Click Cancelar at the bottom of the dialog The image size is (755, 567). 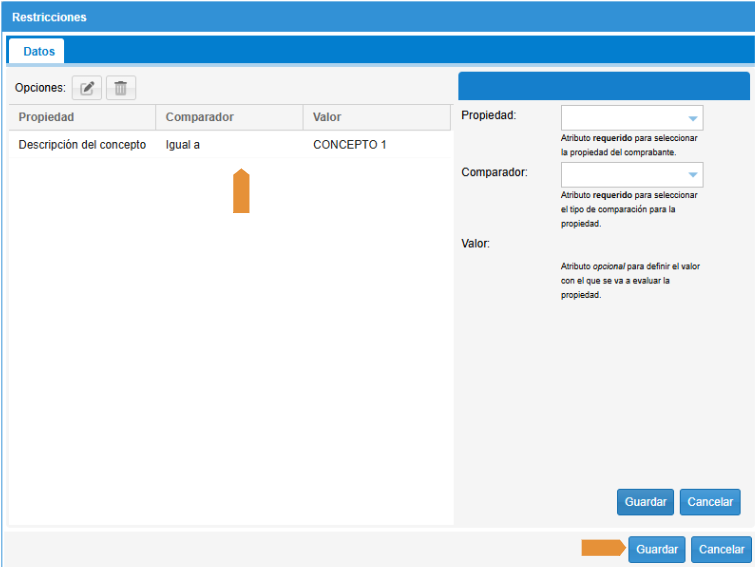[720, 549]
